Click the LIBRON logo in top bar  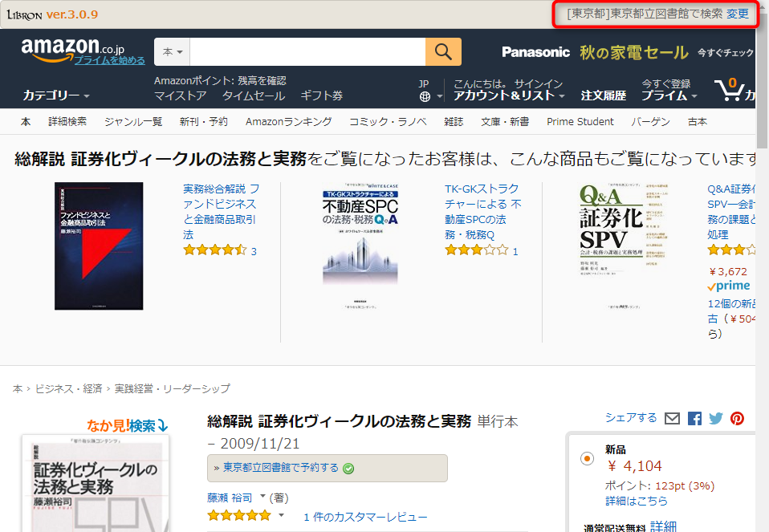tap(25, 14)
